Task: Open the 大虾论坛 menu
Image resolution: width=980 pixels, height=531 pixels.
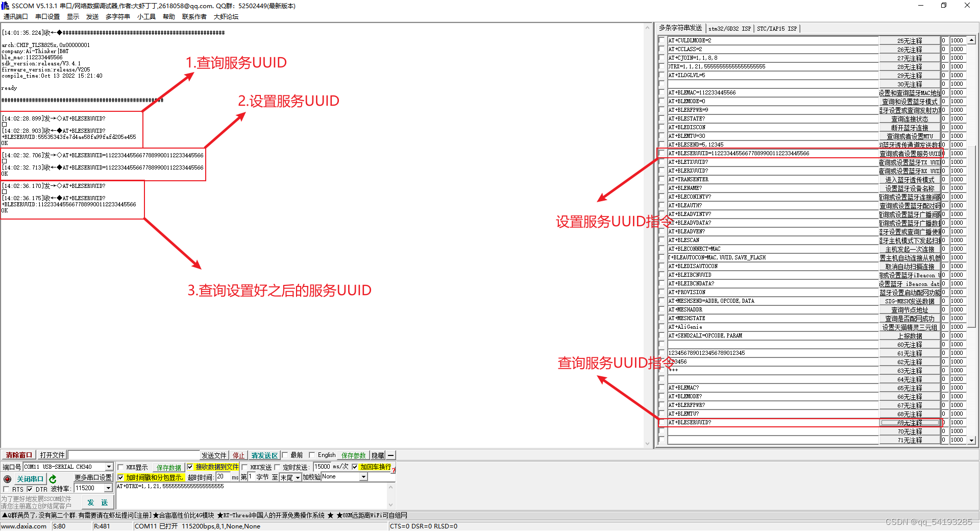Action: (x=226, y=17)
